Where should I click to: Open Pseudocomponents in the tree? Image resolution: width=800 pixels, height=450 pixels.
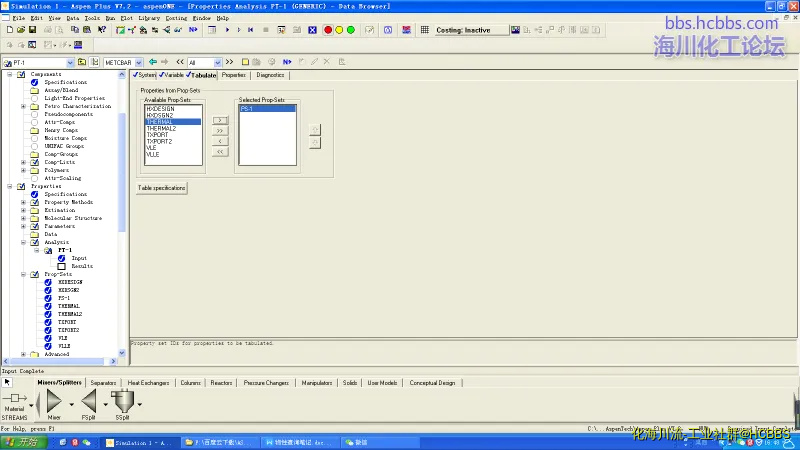[x=68, y=114]
